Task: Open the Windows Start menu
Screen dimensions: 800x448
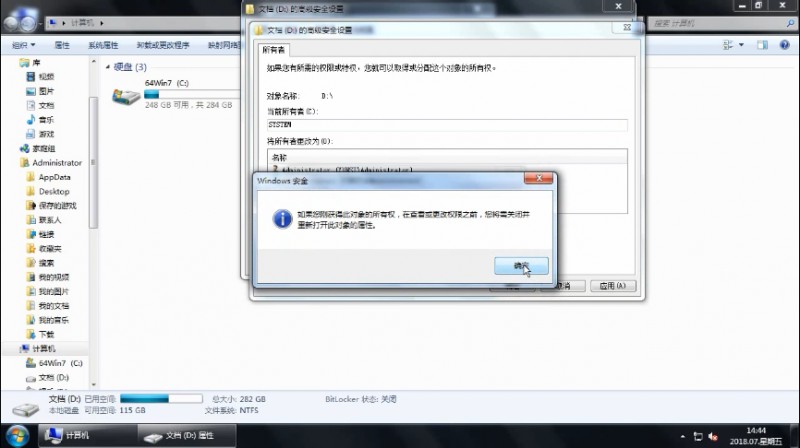Action: (17, 436)
